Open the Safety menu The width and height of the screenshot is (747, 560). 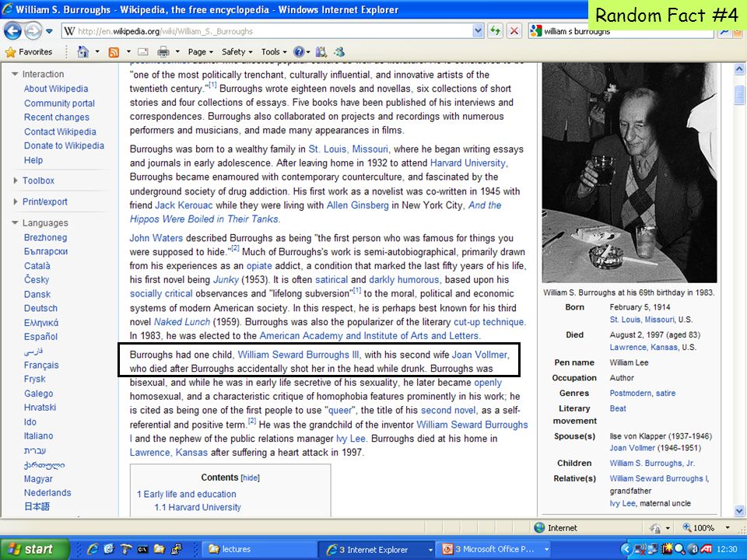pyautogui.click(x=237, y=52)
